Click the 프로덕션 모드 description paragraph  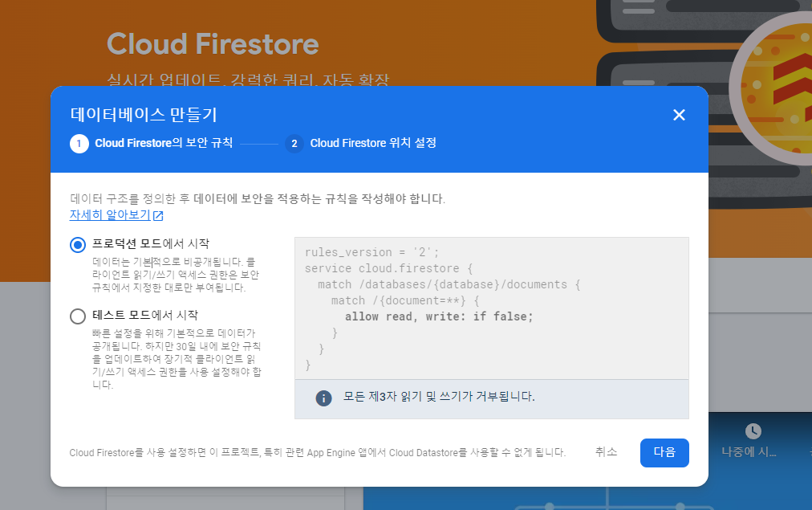click(176, 275)
